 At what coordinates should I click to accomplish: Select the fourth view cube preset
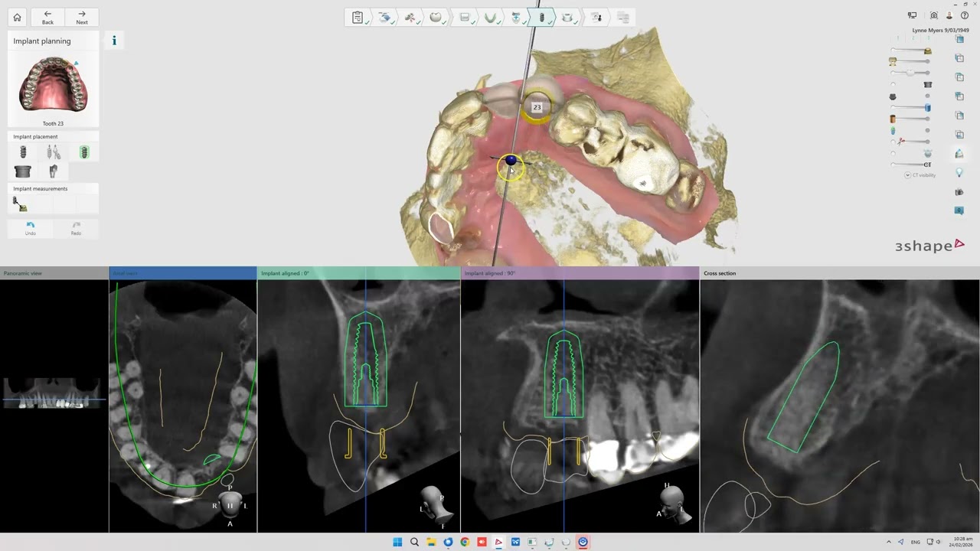(959, 96)
